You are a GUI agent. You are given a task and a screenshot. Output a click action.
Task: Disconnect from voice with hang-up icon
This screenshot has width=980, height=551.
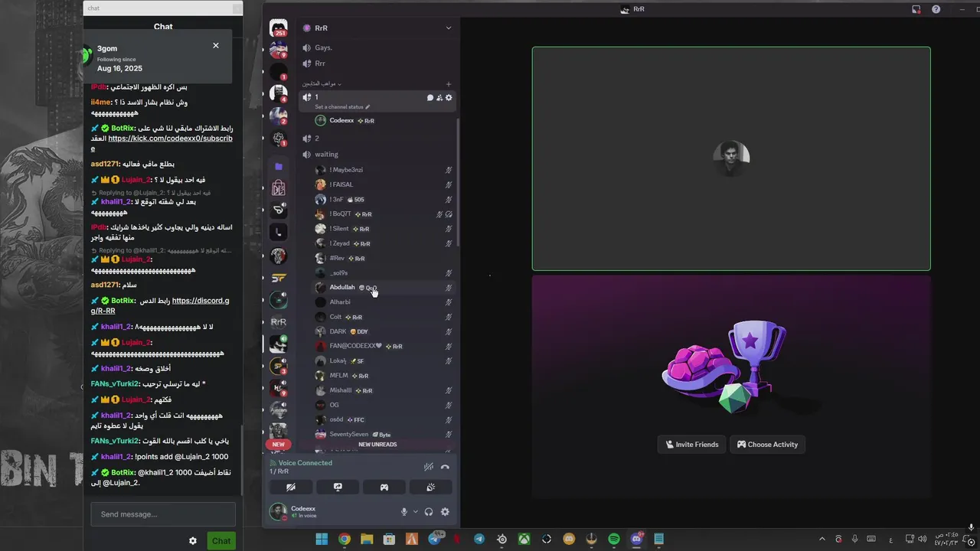pos(445,467)
